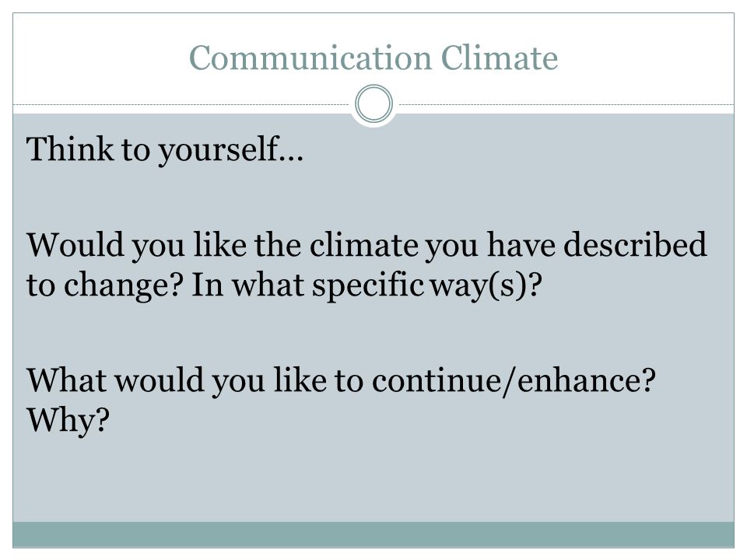Select the "Communication Climate" slide title

click(373, 58)
